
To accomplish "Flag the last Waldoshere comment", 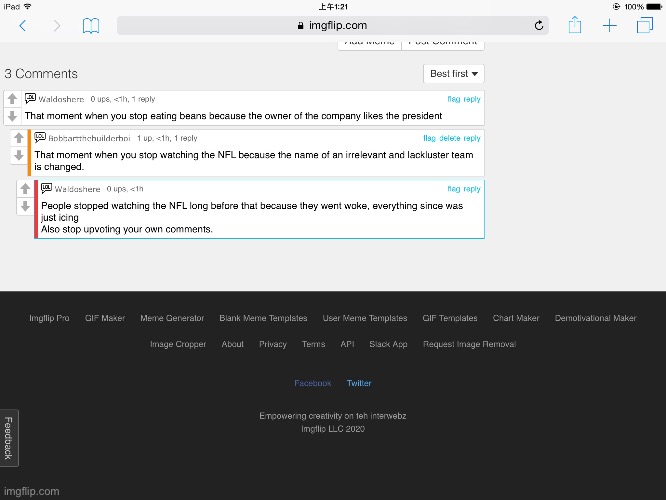I will (454, 188).
